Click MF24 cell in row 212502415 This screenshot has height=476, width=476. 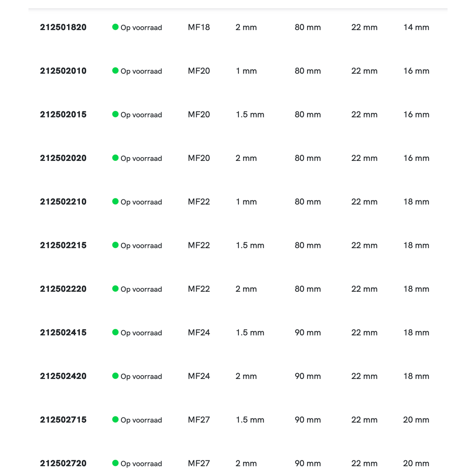(x=199, y=332)
